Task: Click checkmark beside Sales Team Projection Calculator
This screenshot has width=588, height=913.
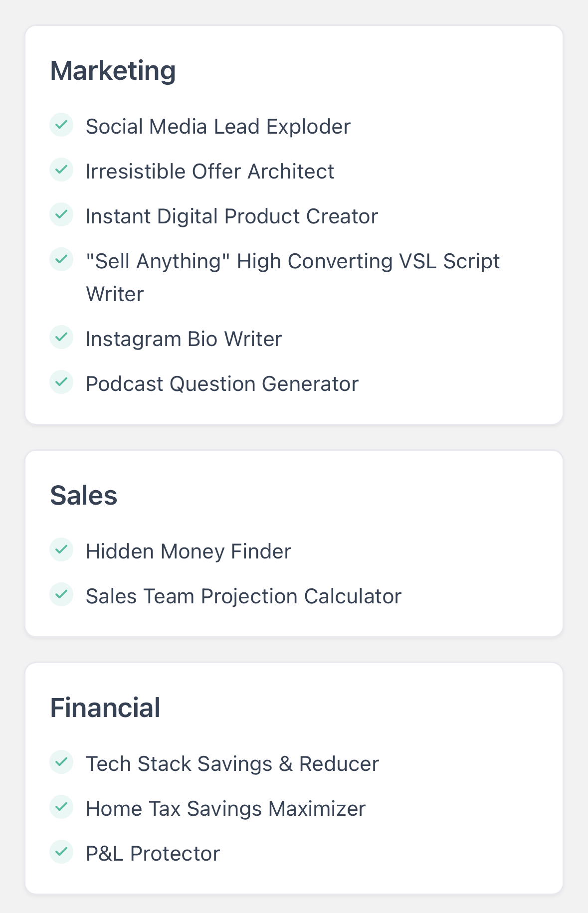Action: pos(61,594)
